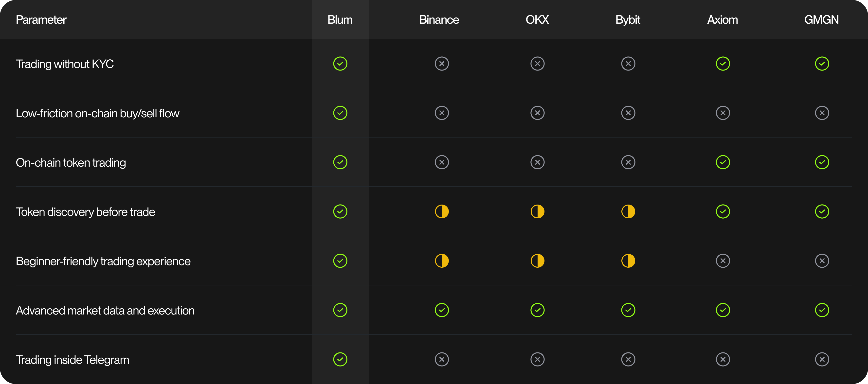This screenshot has height=384, width=868.
Task: Select the 'Token discovery before trade' label
Action: click(85, 212)
